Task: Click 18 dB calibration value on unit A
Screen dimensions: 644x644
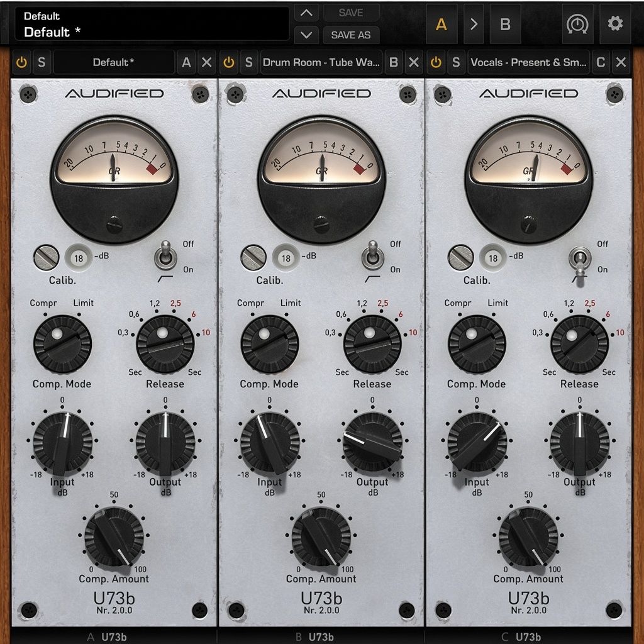Action: tap(79, 258)
